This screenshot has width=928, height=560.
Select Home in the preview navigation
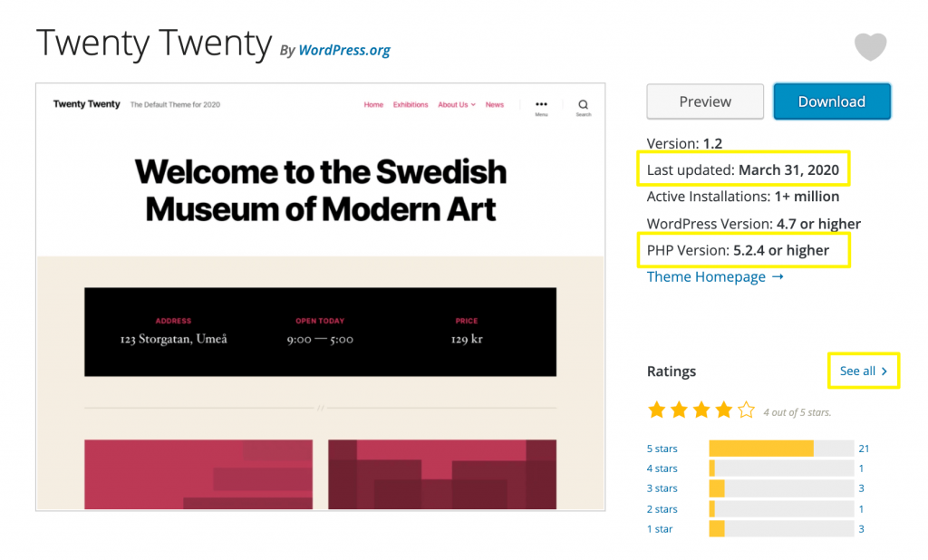[x=373, y=104]
